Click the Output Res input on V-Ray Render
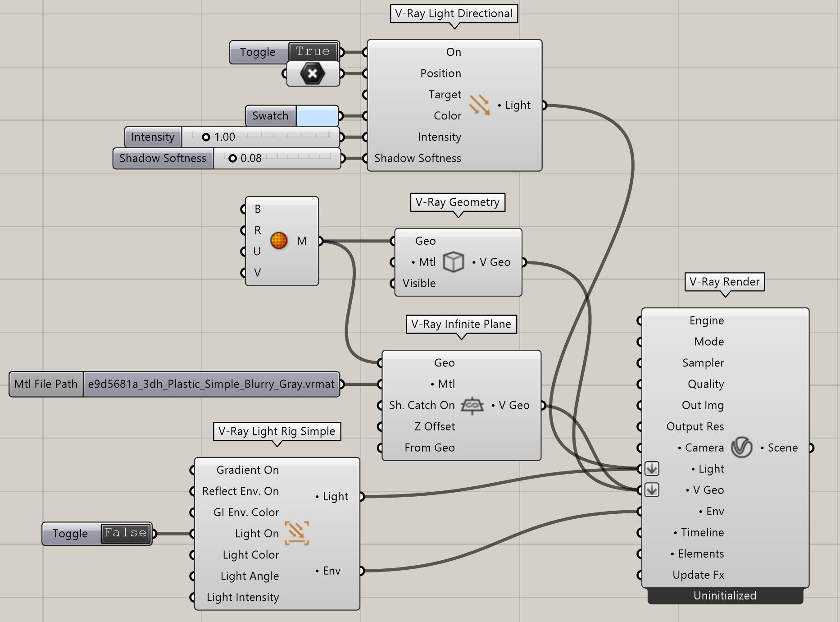This screenshot has height=622, width=840. [x=695, y=426]
